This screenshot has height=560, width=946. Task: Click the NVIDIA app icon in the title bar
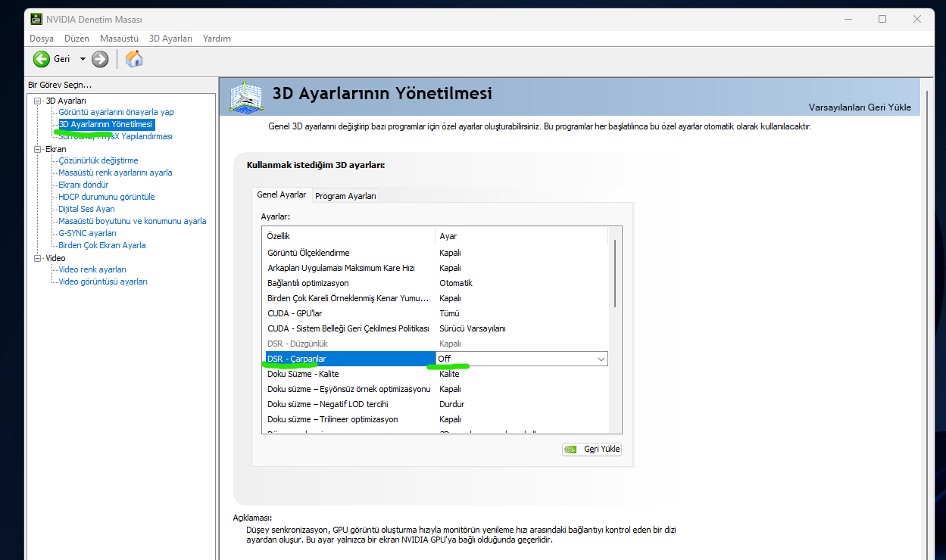tap(36, 19)
